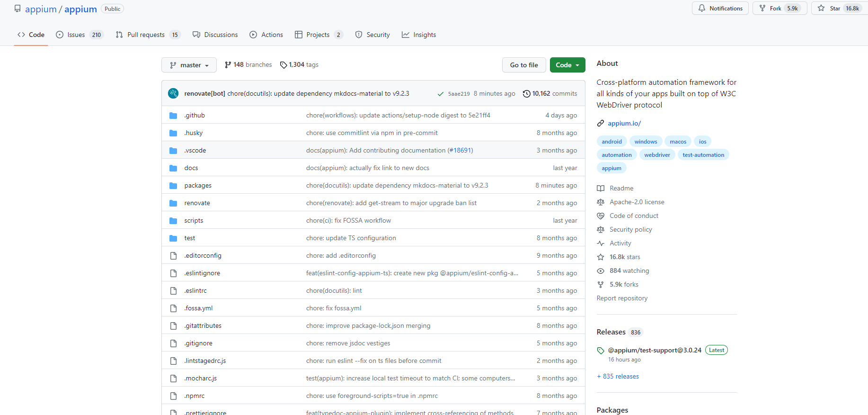
Task: Click the tag icon beside 1,304
Action: point(283,65)
